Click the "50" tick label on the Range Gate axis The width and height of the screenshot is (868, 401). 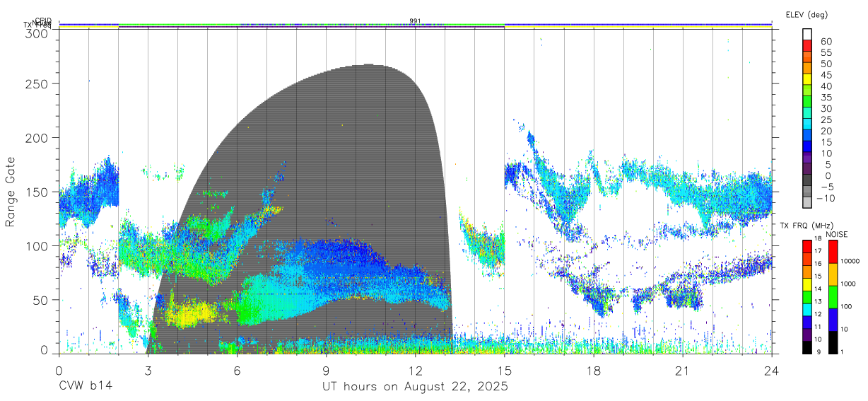(x=40, y=300)
